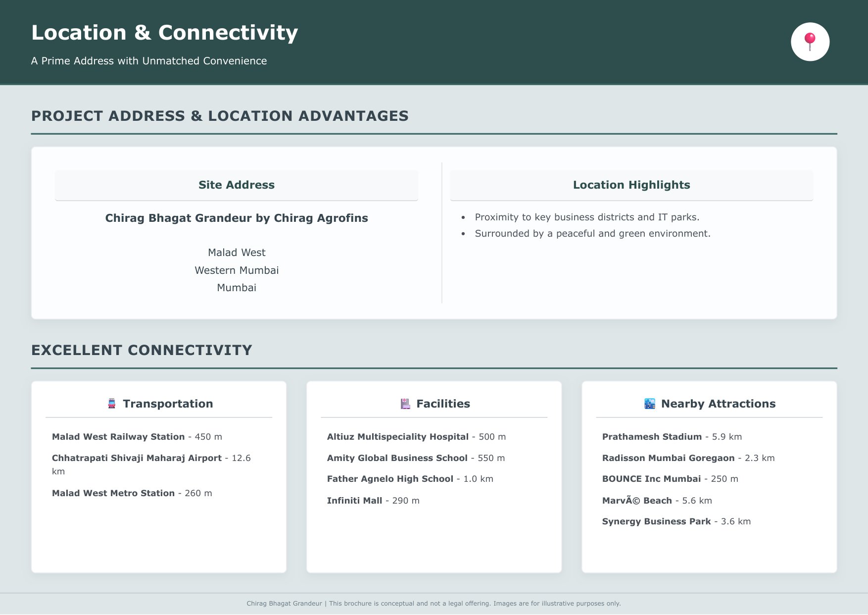Click the train icon beside Transportation

(112, 404)
